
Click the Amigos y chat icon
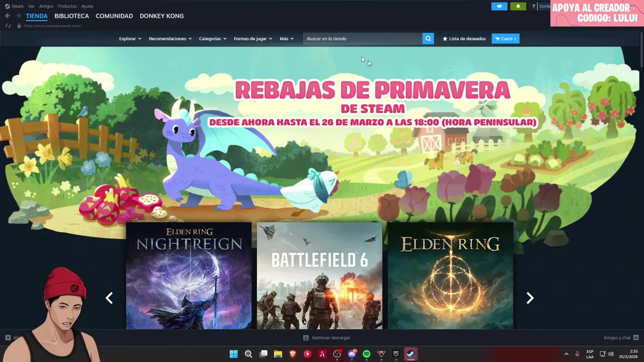click(x=636, y=338)
